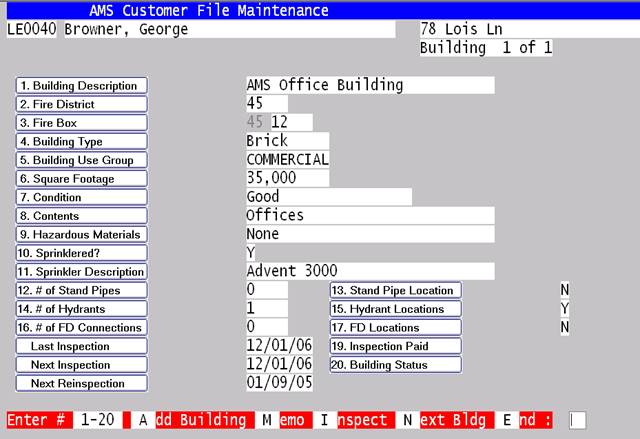
Task: Select the Hazardous Materials button
Action: coord(82,235)
